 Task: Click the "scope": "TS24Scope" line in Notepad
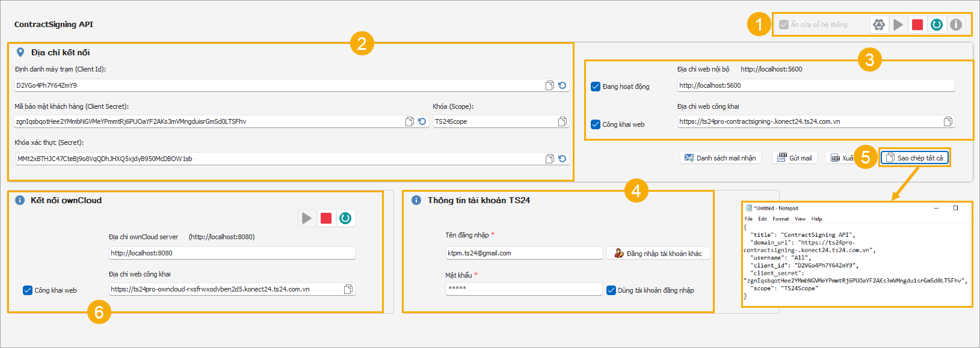pos(784,288)
